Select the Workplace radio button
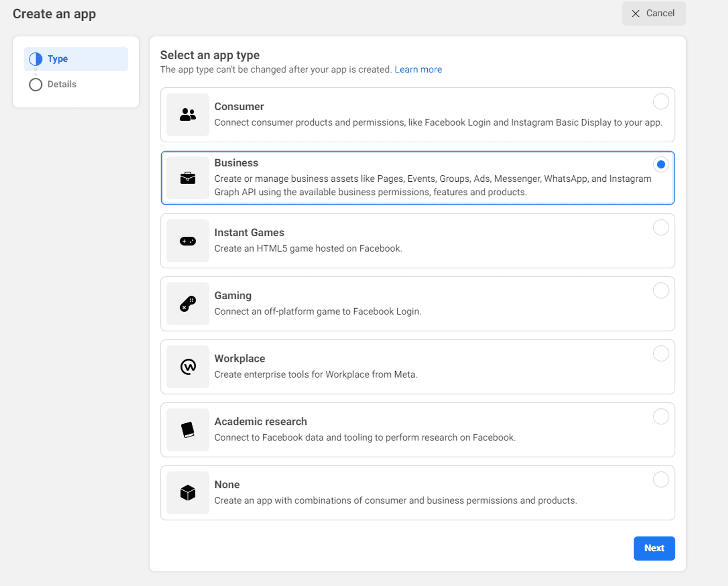This screenshot has height=586, width=728. [x=661, y=353]
